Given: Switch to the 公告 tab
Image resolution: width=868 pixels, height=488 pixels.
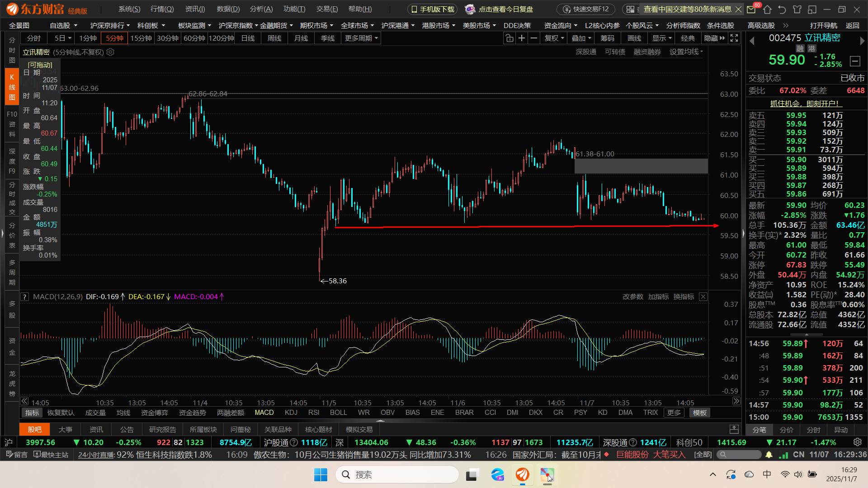Looking at the screenshot, I should [x=127, y=429].
